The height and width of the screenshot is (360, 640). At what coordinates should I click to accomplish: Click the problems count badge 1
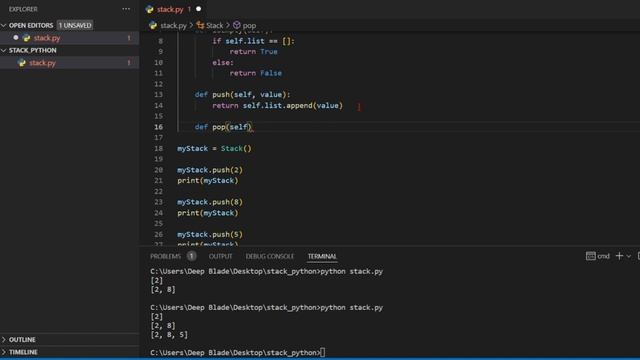[191, 256]
